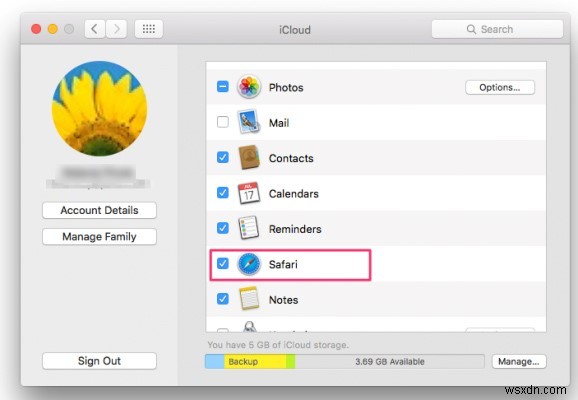Click the Notes label text
The height and width of the screenshot is (400, 578).
pos(283,300)
